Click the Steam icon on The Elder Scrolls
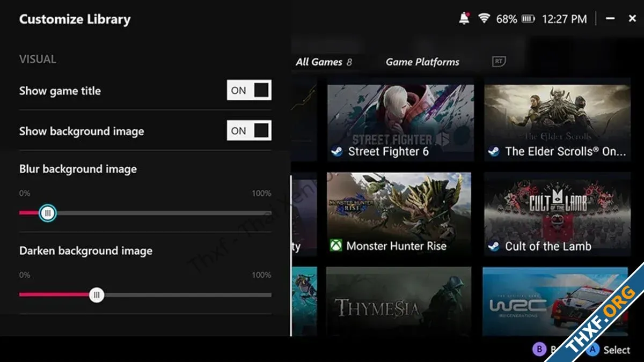The width and height of the screenshot is (644, 362). pos(494,152)
